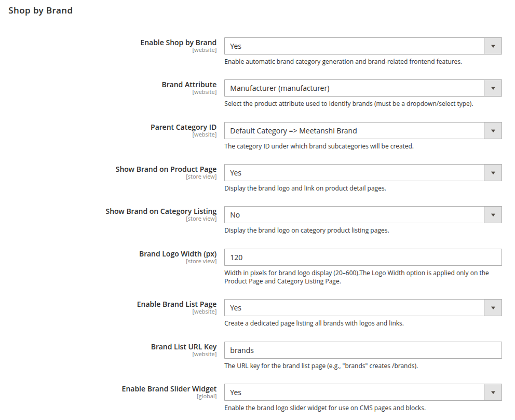This screenshot has width=515, height=420.
Task: Click the Show Brand on Category Listing arrow
Action: pos(493,215)
